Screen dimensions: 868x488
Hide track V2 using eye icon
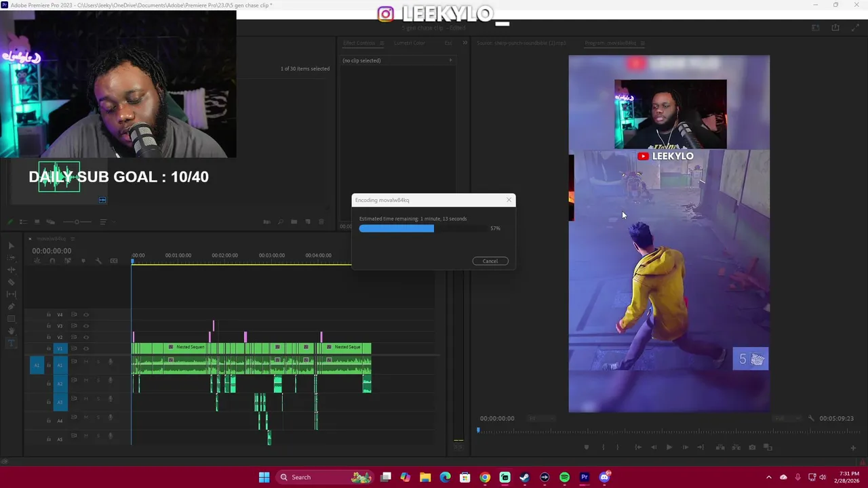(86, 337)
